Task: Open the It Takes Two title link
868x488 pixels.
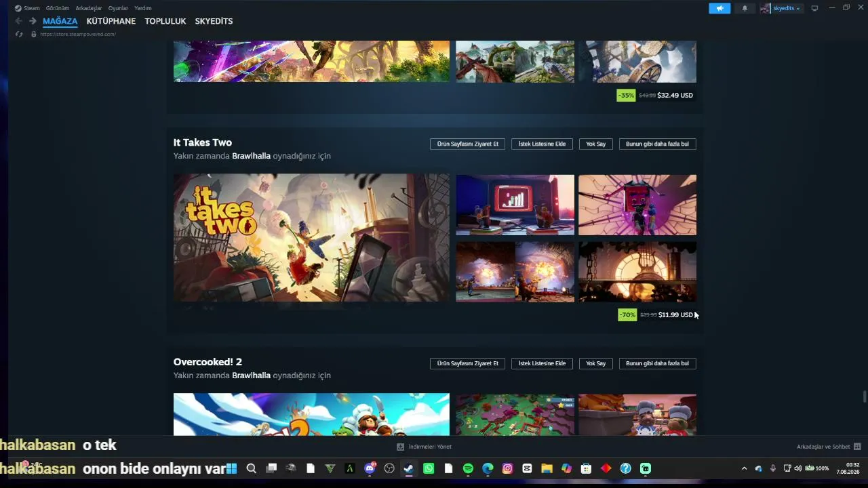Action: tap(203, 142)
